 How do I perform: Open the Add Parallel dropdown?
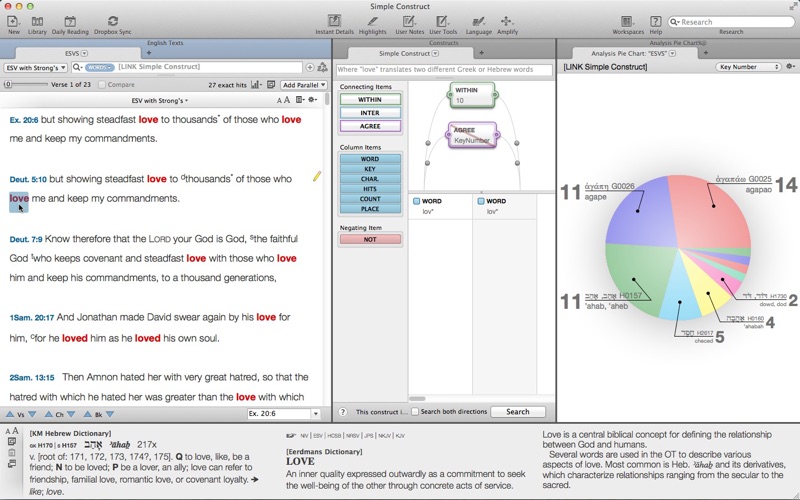pos(303,85)
